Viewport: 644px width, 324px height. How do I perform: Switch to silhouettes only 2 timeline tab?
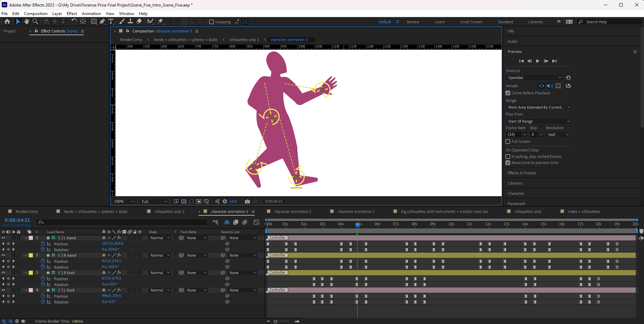169,212
